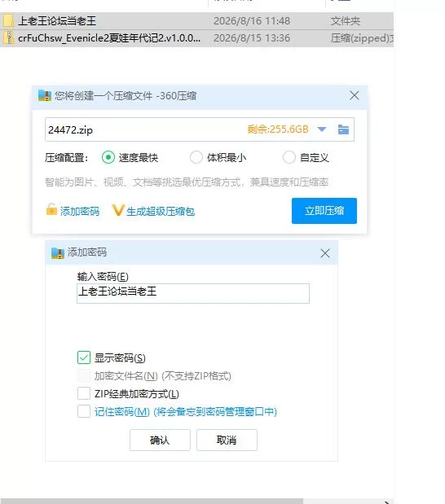
Task: Expand the save path dropdown arrow next to 剩余:255.6GB
Action: pos(321,129)
